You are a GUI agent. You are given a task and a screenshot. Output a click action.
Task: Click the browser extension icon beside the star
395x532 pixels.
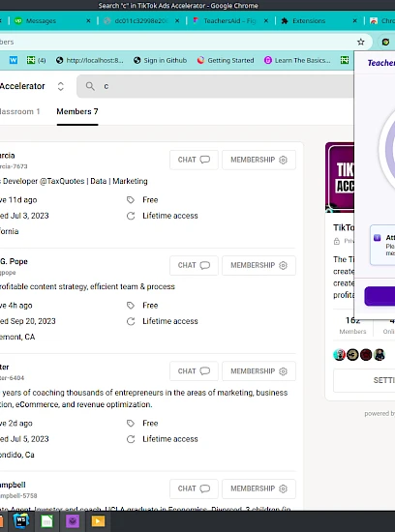coord(385,42)
